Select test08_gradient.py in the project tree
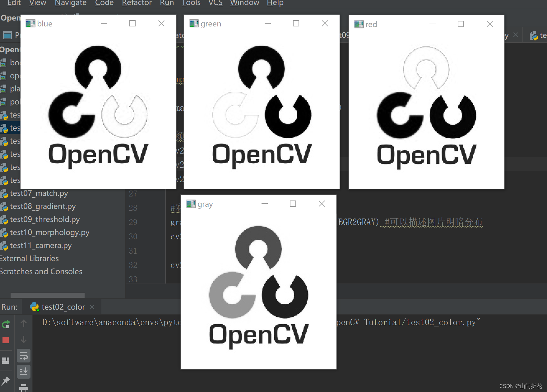The height and width of the screenshot is (392, 547). point(43,206)
